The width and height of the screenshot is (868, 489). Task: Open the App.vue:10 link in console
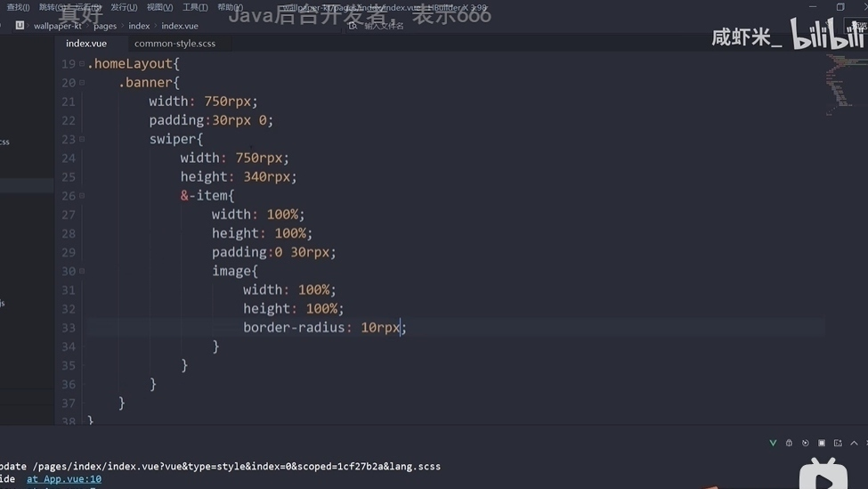click(x=64, y=479)
